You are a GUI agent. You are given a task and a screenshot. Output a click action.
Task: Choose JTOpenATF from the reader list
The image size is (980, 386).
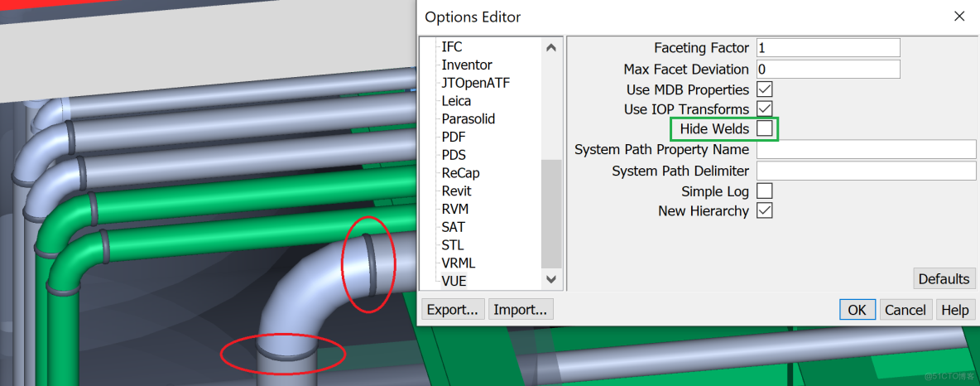pyautogui.click(x=476, y=83)
